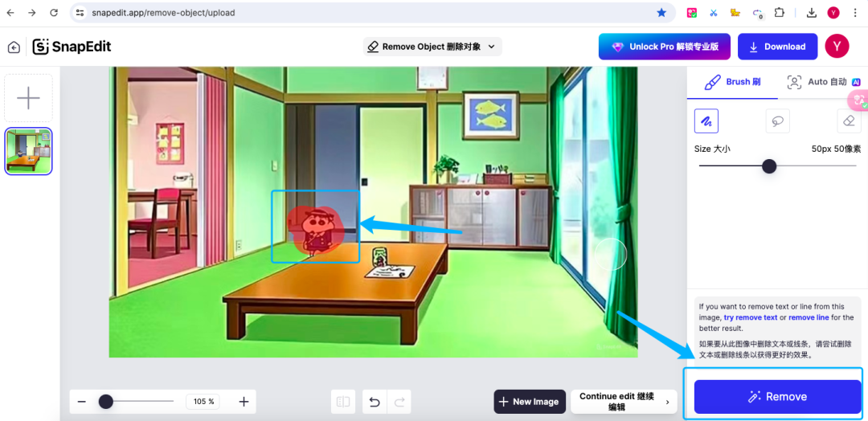The height and width of the screenshot is (421, 868).
Task: Switch to the Brush tab
Action: point(732,82)
